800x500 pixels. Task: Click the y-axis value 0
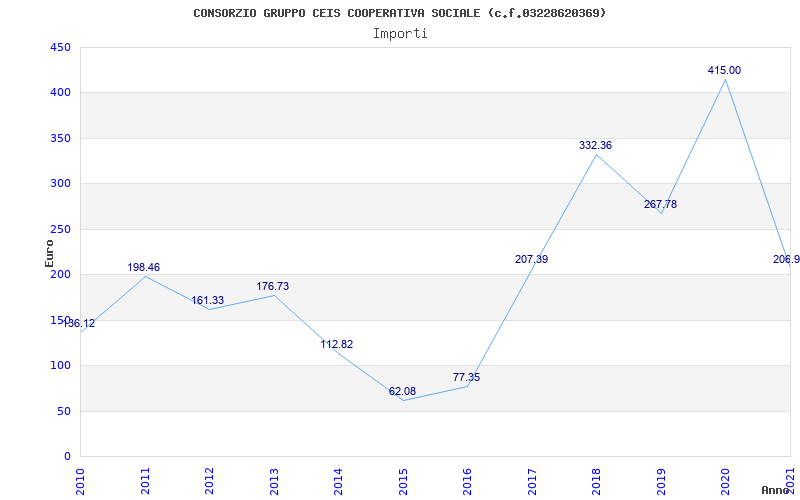pos(67,457)
